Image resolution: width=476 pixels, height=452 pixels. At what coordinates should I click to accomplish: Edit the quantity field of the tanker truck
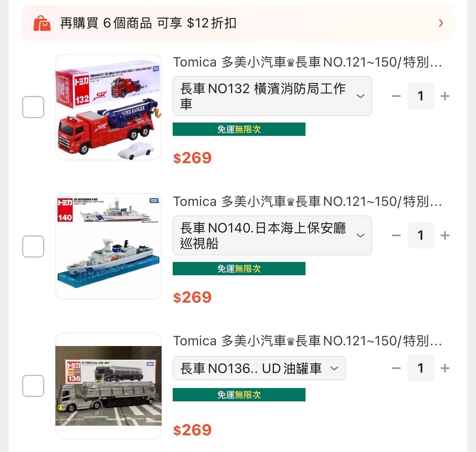click(x=420, y=368)
